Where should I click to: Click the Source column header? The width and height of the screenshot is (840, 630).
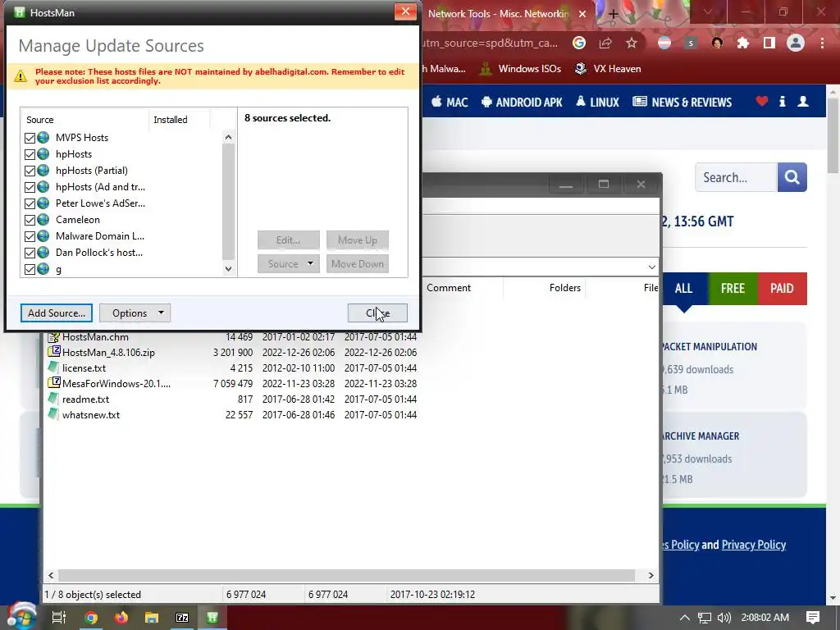[84, 120]
